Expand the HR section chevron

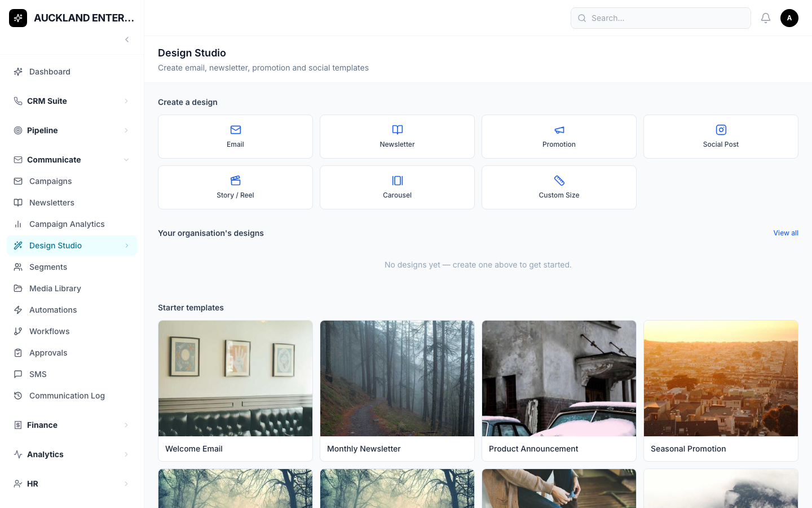tap(126, 484)
